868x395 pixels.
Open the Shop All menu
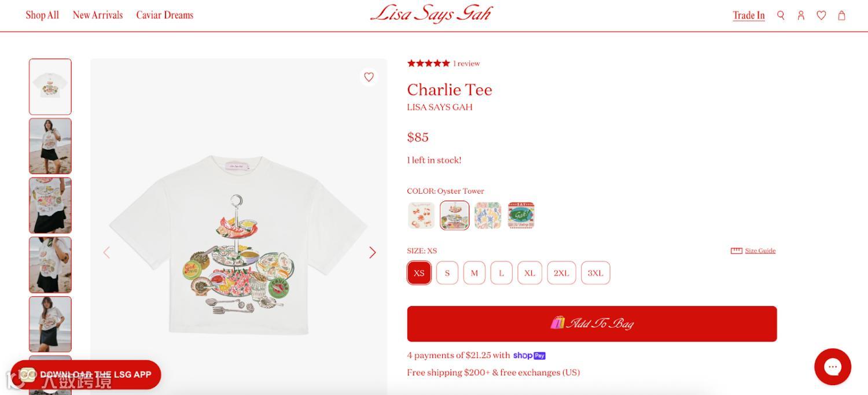tap(42, 15)
